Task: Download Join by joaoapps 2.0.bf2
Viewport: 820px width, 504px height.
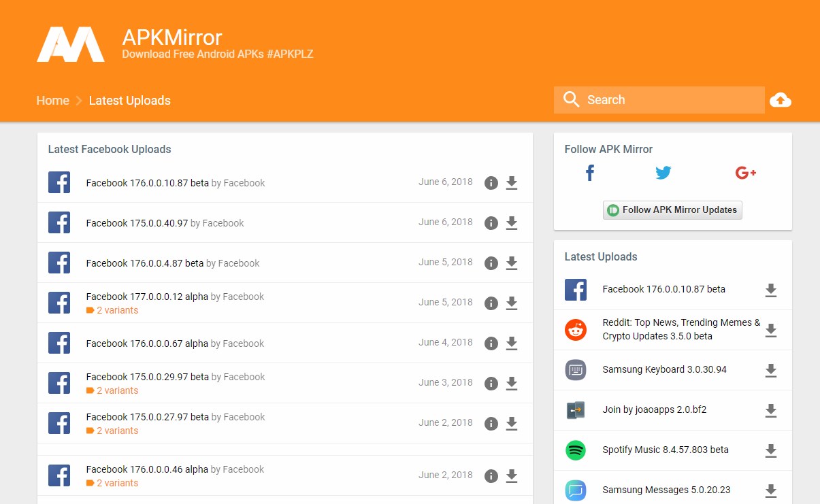Action: coord(771,411)
